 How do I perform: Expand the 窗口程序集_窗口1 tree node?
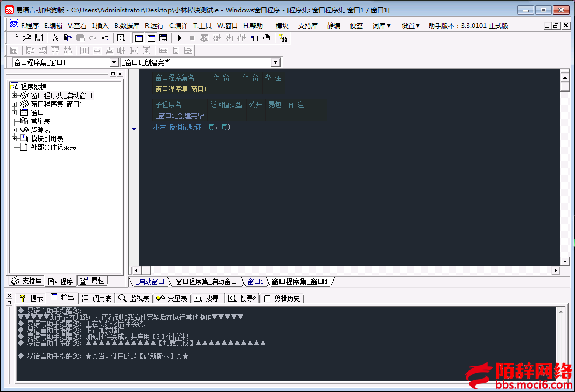[x=15, y=104]
